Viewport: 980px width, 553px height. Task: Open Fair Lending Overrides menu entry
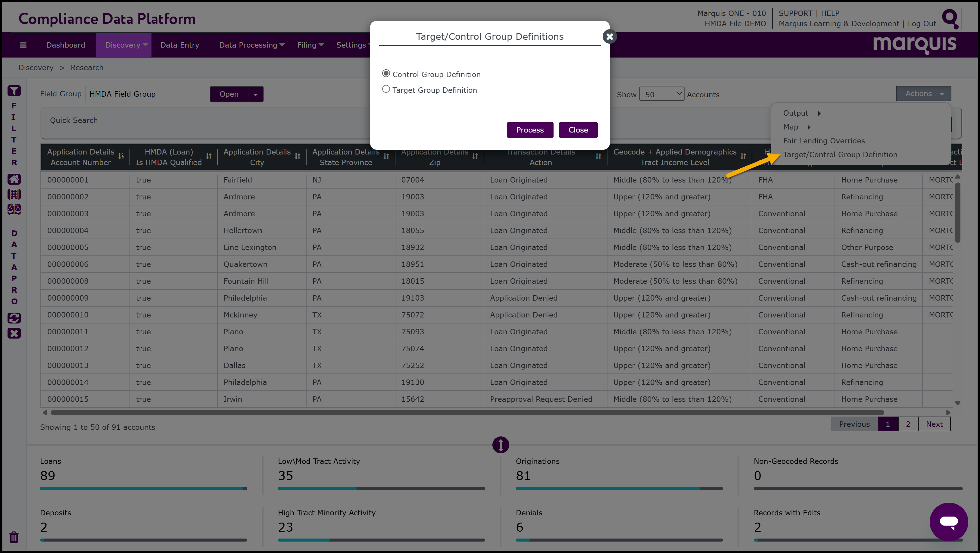click(x=824, y=141)
